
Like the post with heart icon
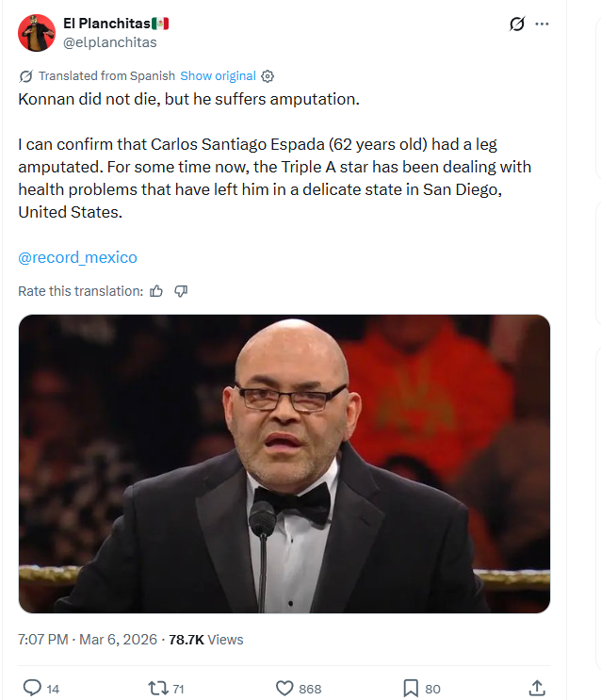[x=284, y=689]
